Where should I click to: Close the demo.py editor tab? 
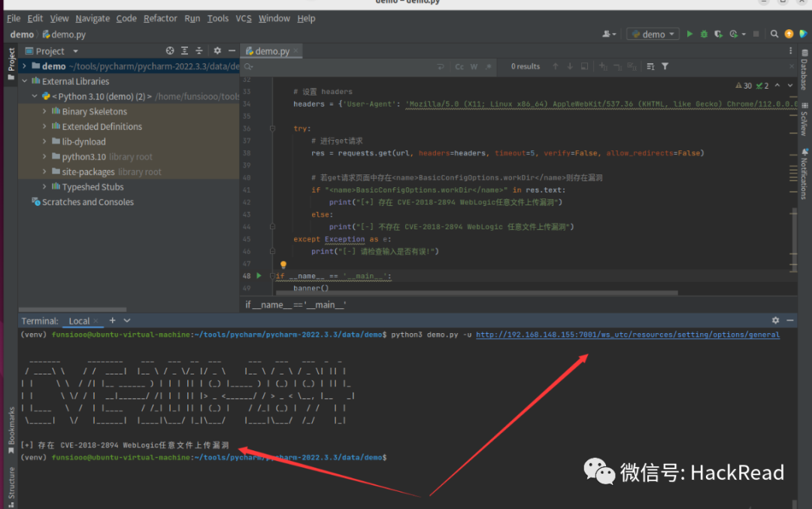(x=295, y=50)
